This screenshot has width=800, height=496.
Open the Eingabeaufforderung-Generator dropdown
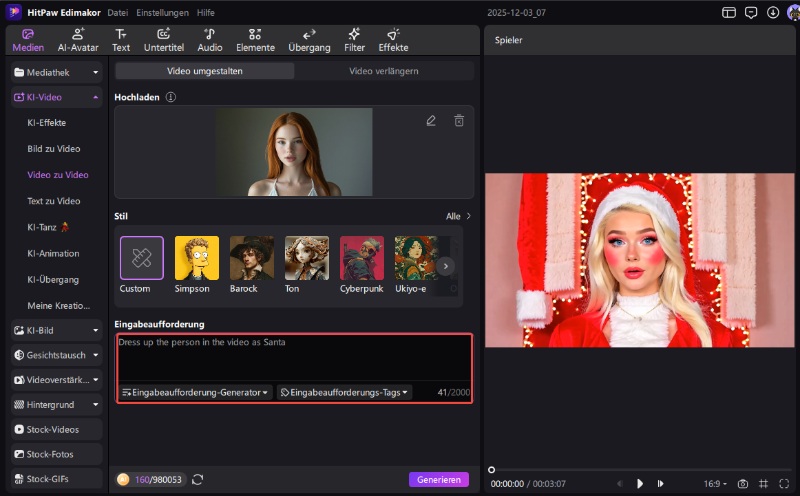coord(195,393)
